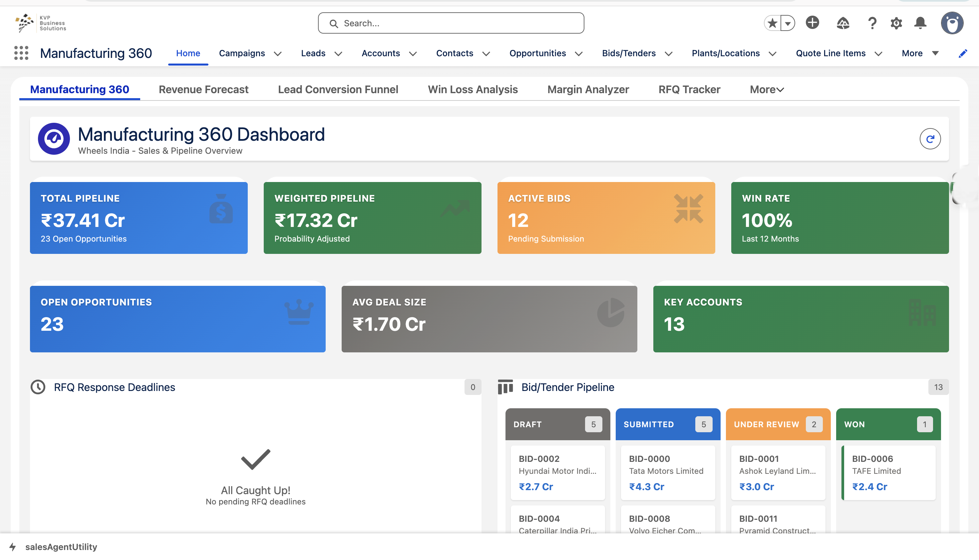
Task: Open the More dashboard tabs dropdown
Action: [x=767, y=90]
